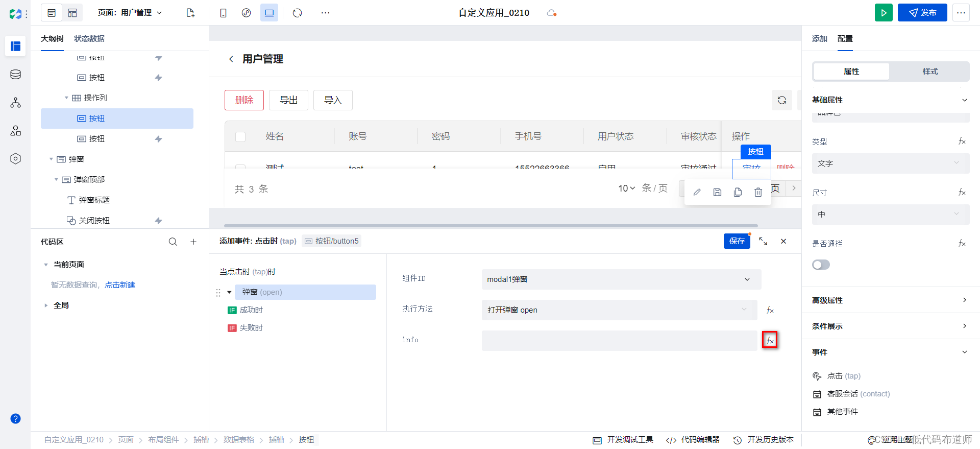The image size is (980, 449).
Task: Open the pages panel in left sidebar
Action: pos(15,46)
